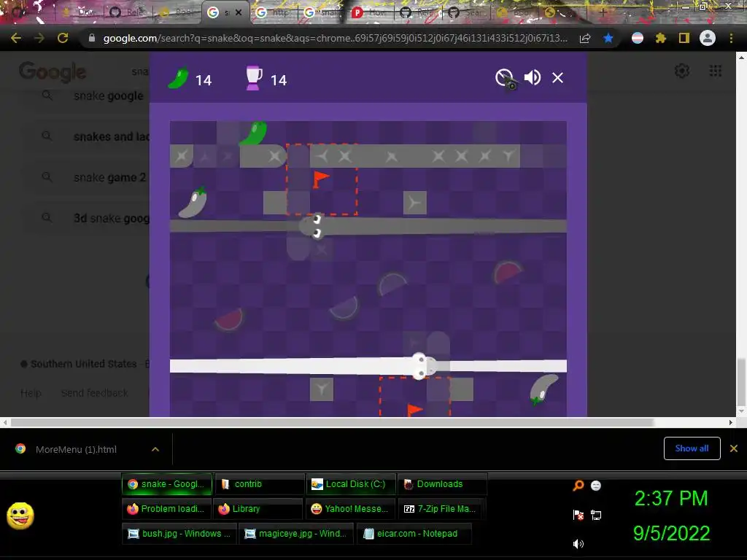Click the gray snake's head
Image resolution: width=747 pixels, height=560 pixels.
(311, 226)
